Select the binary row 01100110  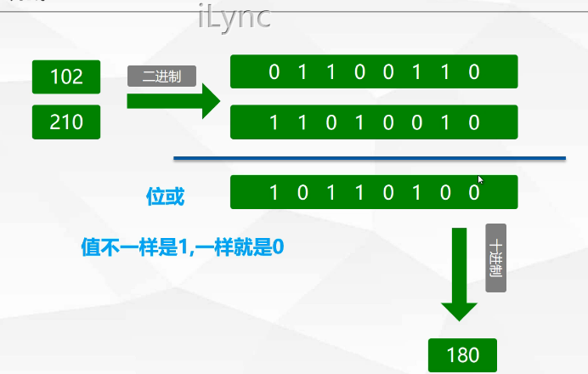tap(374, 71)
